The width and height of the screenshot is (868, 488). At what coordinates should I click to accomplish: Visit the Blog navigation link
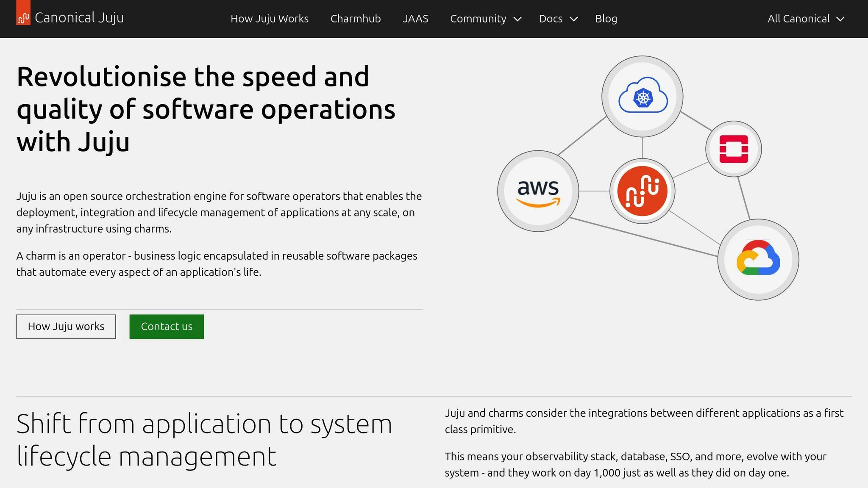click(x=606, y=19)
